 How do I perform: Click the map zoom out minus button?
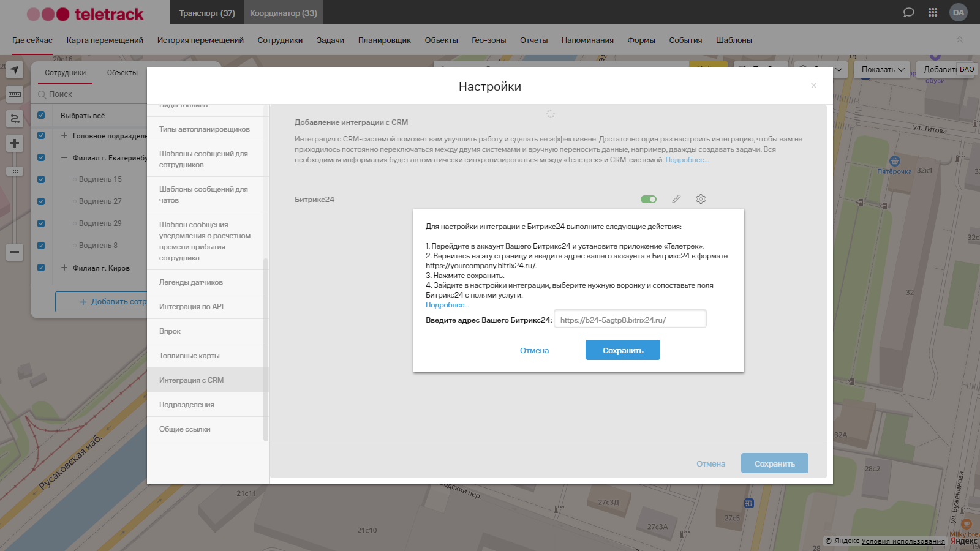tap(15, 252)
